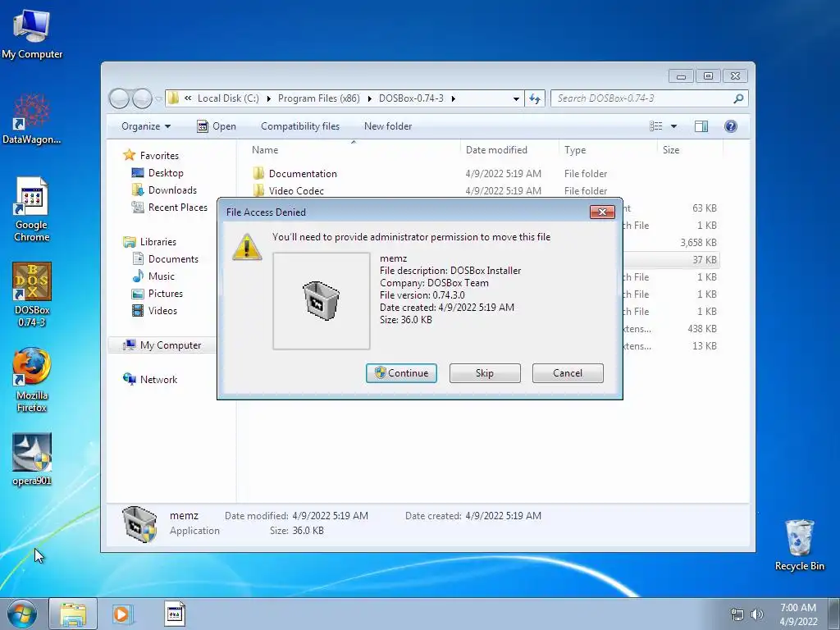Open the address bar history dropdown
Screen dimensions: 840x630
pos(516,98)
